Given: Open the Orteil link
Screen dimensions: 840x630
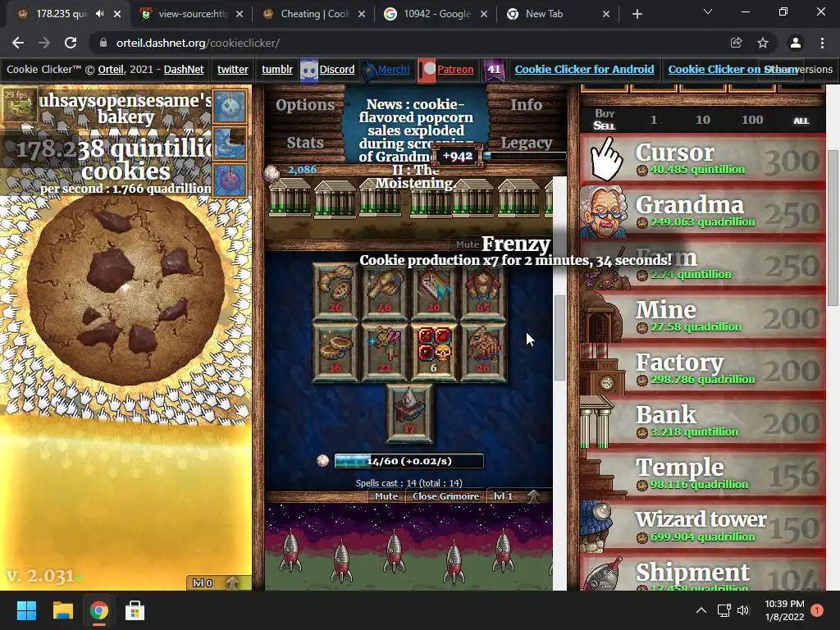Looking at the screenshot, I should (111, 69).
